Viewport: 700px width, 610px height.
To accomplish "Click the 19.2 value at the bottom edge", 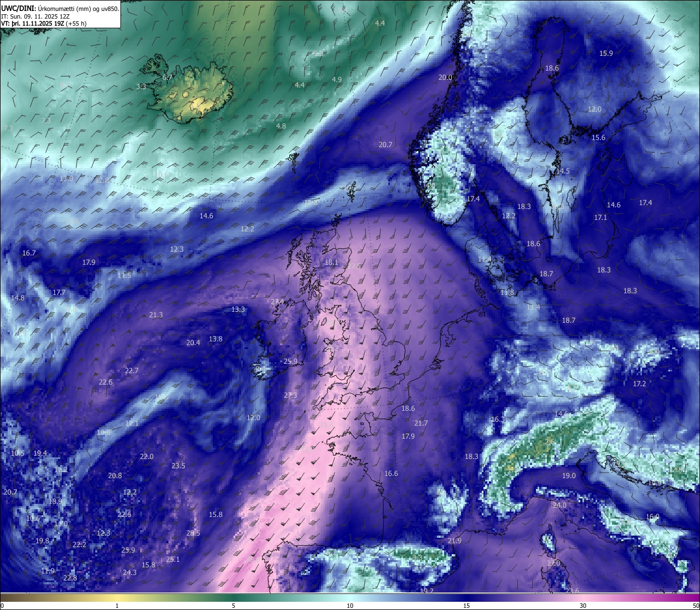I will [x=427, y=591].
